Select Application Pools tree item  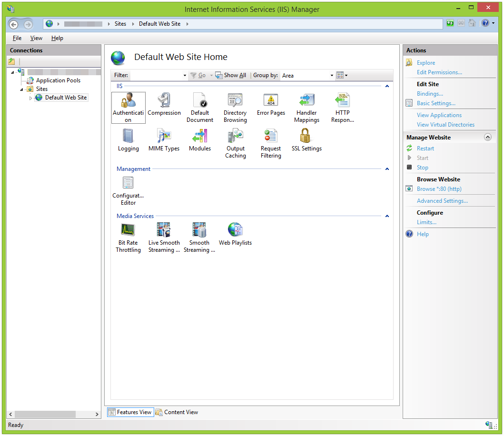(x=58, y=80)
